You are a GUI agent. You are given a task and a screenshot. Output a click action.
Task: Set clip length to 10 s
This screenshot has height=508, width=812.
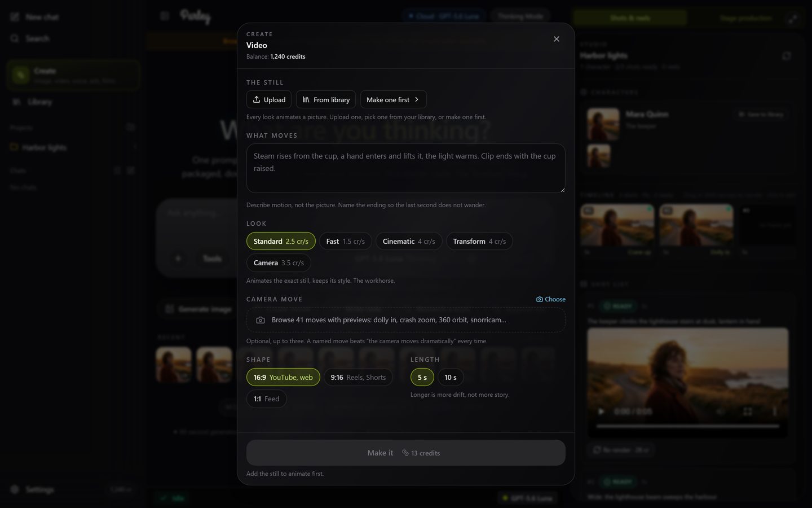(x=451, y=377)
